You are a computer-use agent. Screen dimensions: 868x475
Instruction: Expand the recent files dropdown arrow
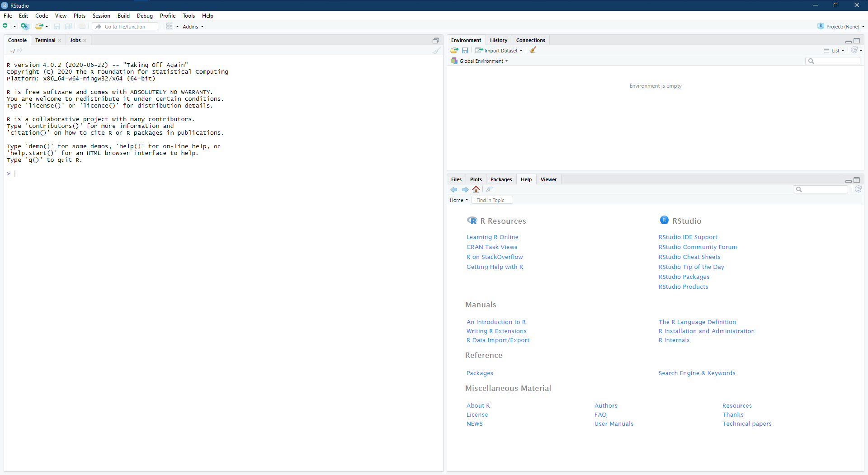click(47, 27)
